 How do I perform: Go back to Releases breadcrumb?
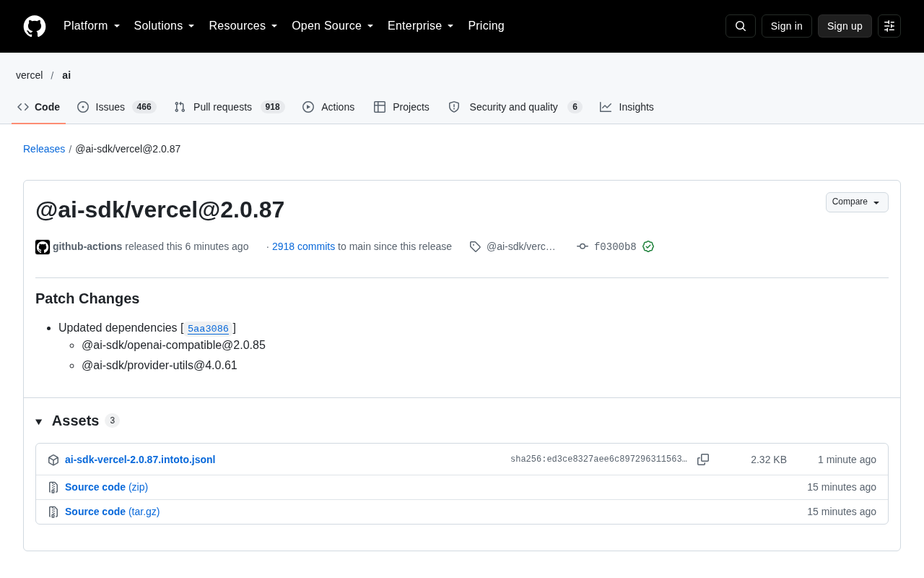44,149
